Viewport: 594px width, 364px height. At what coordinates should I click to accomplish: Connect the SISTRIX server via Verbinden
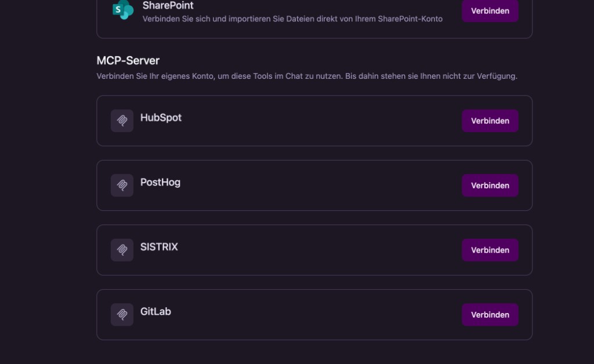(x=490, y=250)
